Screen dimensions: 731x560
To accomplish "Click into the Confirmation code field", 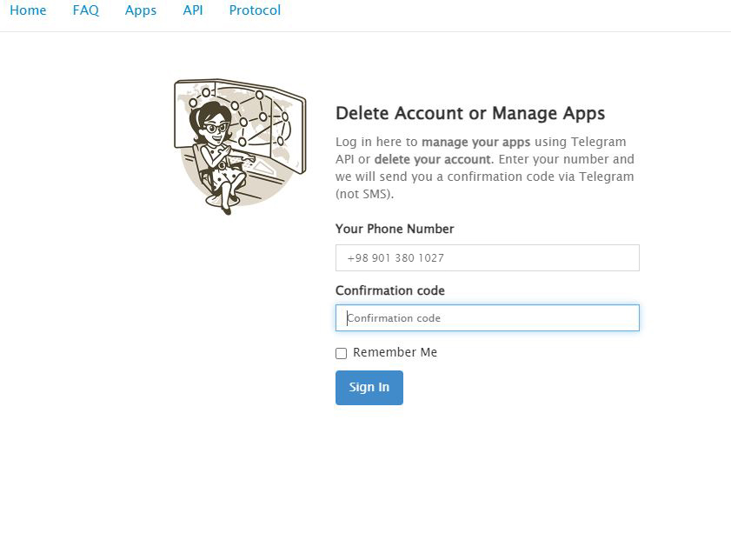I will [487, 318].
